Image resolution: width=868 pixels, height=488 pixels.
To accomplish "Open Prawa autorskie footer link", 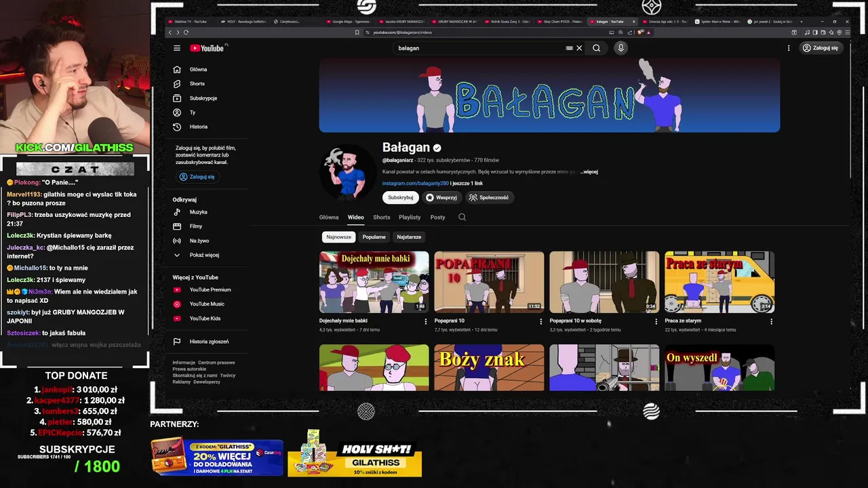I will tap(189, 369).
